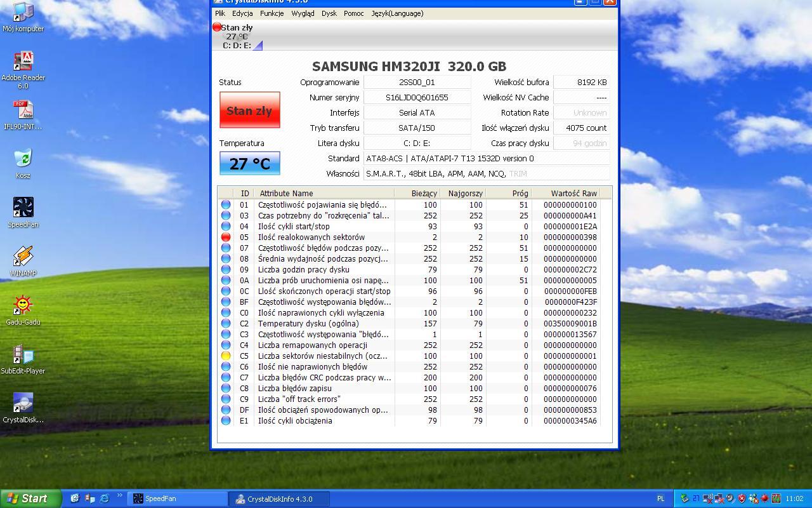The width and height of the screenshot is (812, 508).
Task: Click the status icon for attribute C7
Action: click(226, 378)
